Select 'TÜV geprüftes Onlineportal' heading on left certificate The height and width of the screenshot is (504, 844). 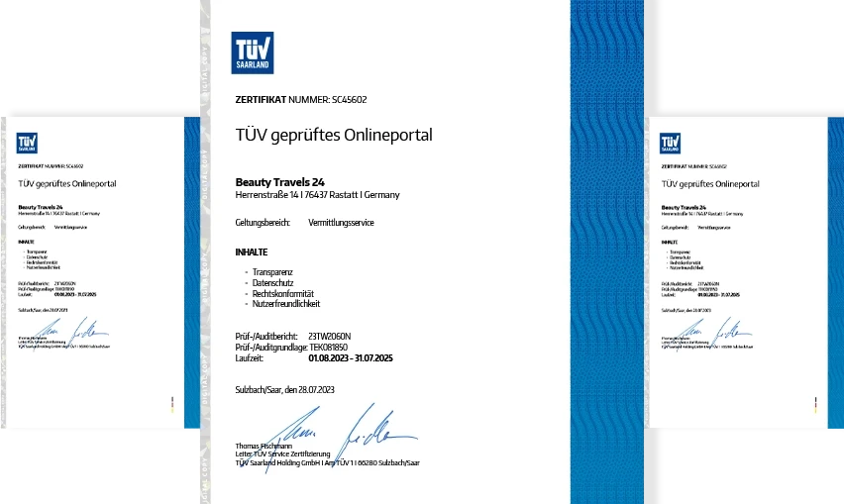click(x=67, y=184)
